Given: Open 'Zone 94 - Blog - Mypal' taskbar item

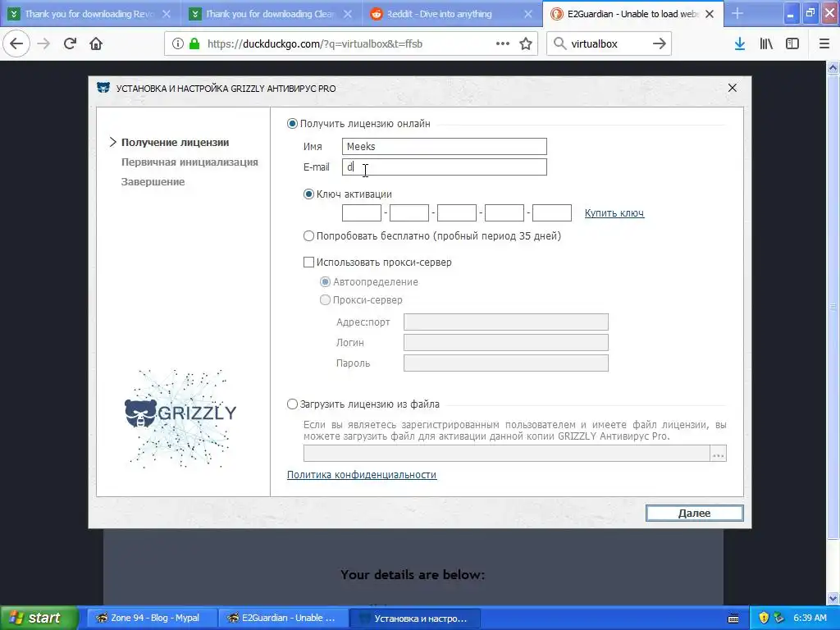Looking at the screenshot, I should (152, 618).
